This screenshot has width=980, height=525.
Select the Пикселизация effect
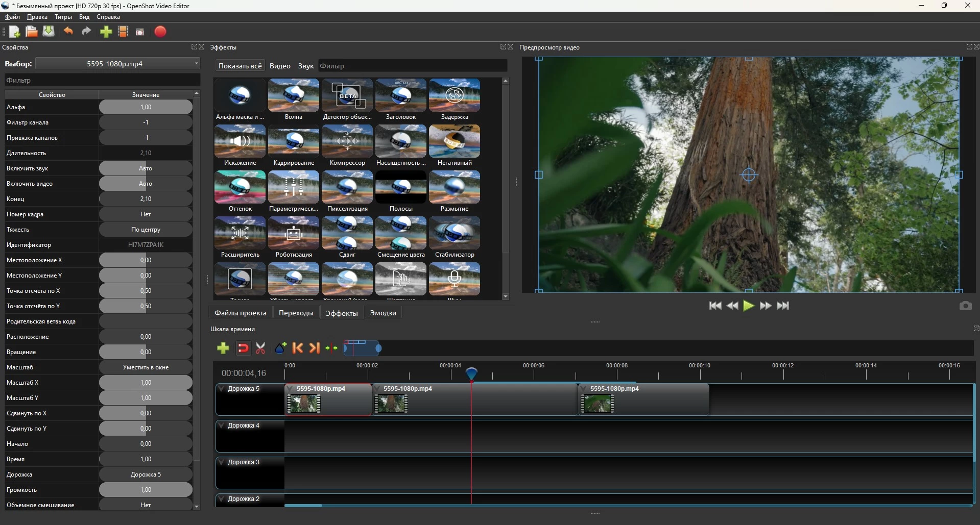click(347, 191)
